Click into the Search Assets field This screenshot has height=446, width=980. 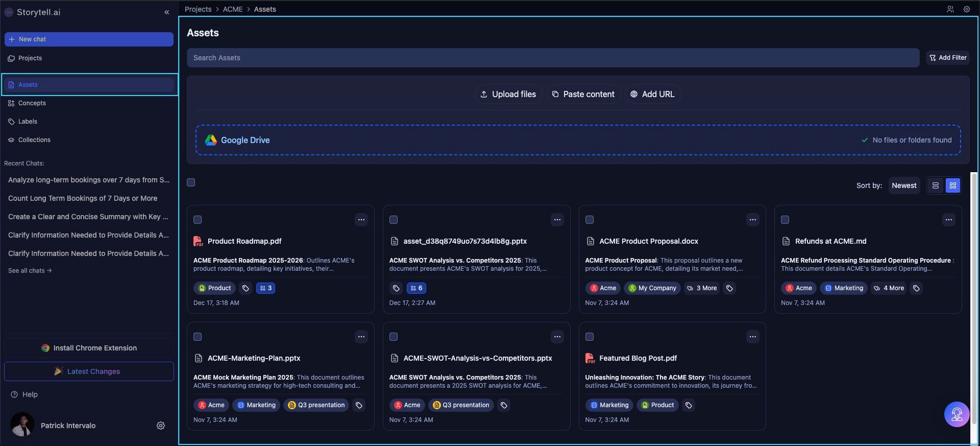click(552, 58)
